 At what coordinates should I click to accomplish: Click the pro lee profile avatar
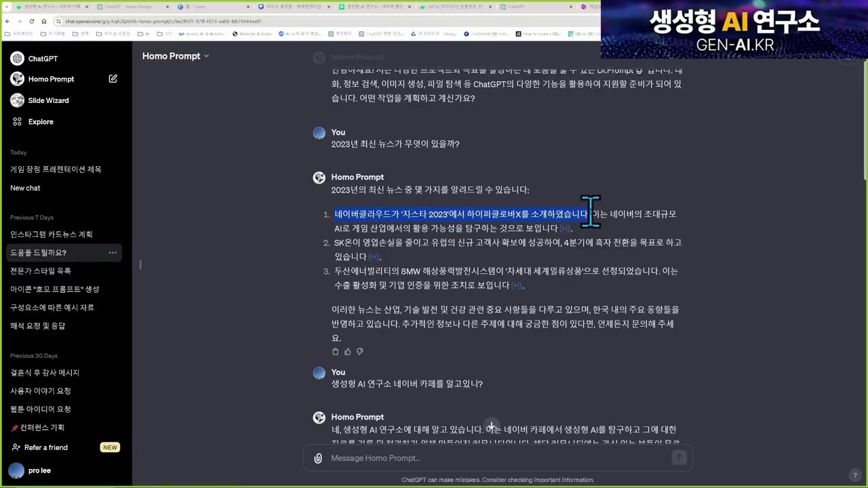coord(16,470)
